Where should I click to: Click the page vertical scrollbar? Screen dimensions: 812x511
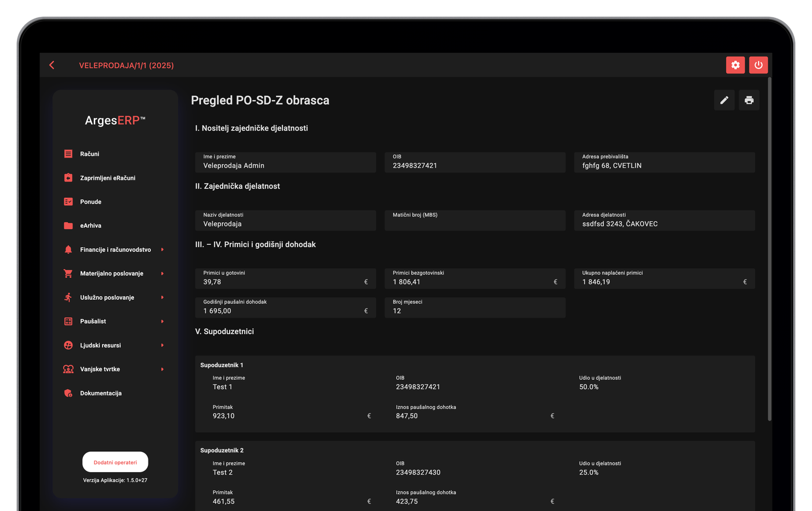[770, 249]
